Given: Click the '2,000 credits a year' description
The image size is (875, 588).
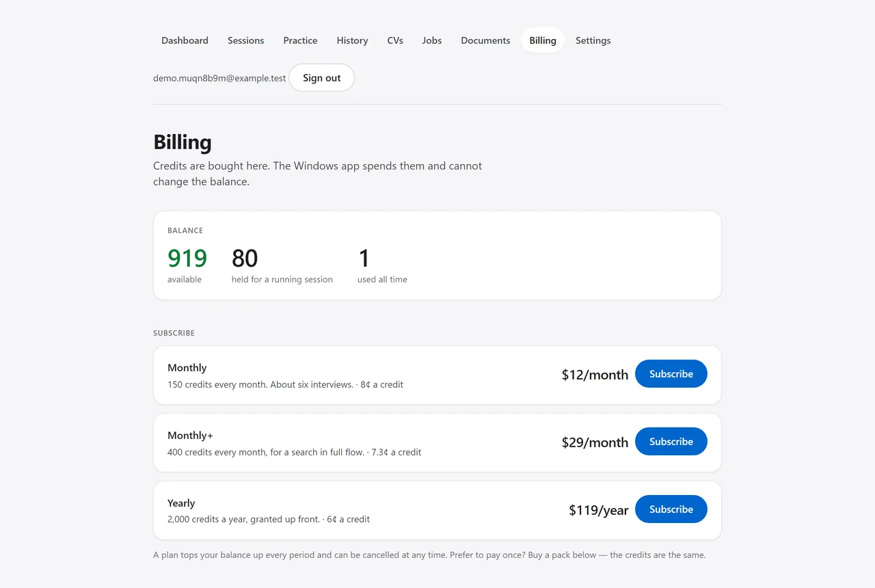Looking at the screenshot, I should tap(269, 520).
